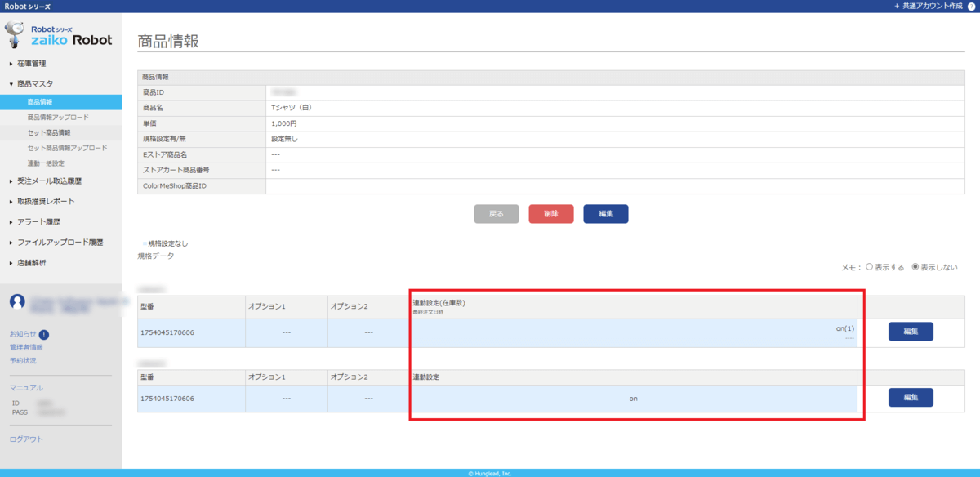Click the お知らせ notification badge icon
Screen dimensions: 980x477
point(43,334)
